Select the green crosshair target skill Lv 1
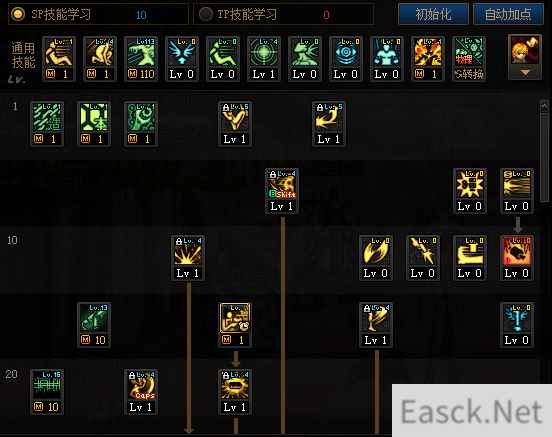552x437 pixels. coord(264,58)
